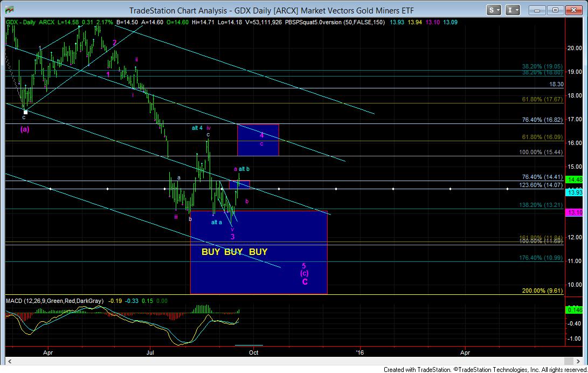
Task: Close the Chart Analysis window
Action: click(x=573, y=10)
